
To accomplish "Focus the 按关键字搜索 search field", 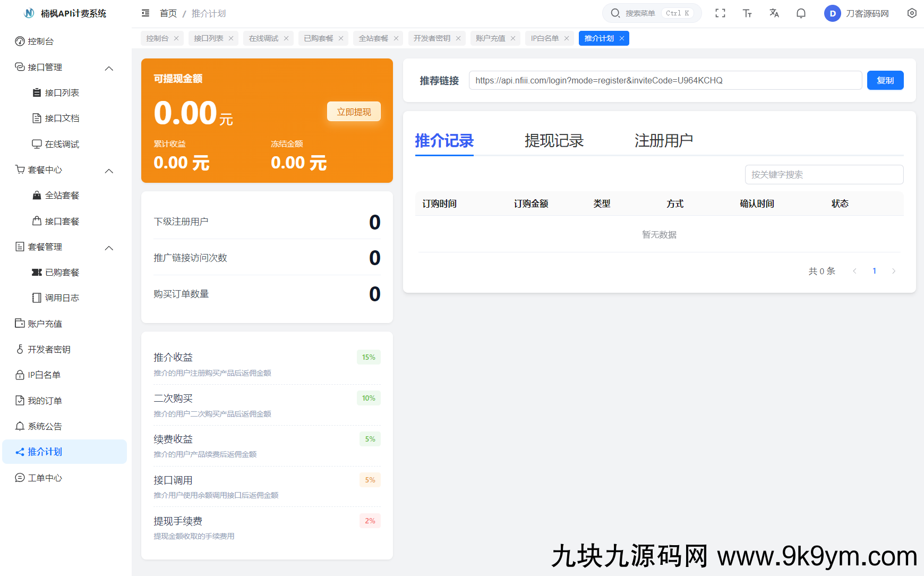I will tap(824, 175).
